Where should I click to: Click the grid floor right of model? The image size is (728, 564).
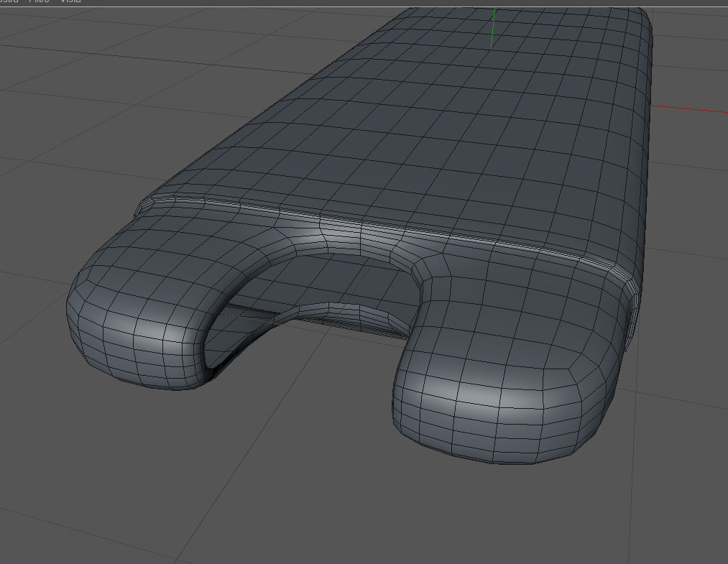687,279
